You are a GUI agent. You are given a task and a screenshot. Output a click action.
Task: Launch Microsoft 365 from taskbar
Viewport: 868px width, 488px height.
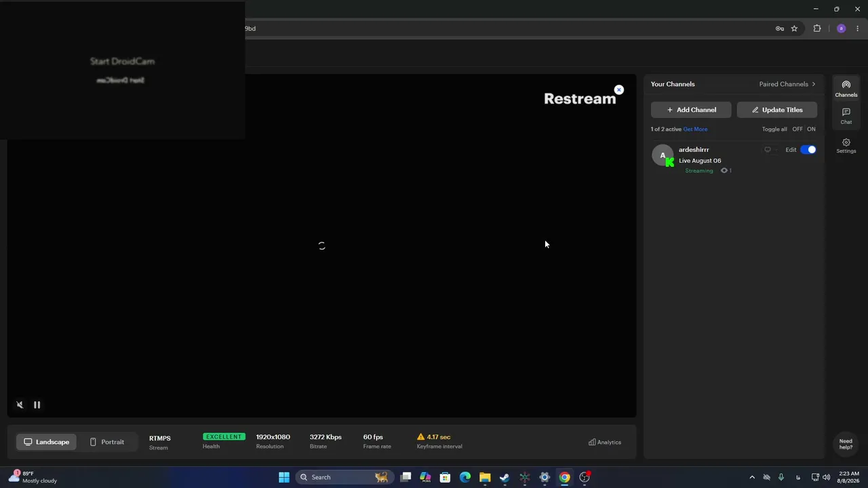(425, 477)
